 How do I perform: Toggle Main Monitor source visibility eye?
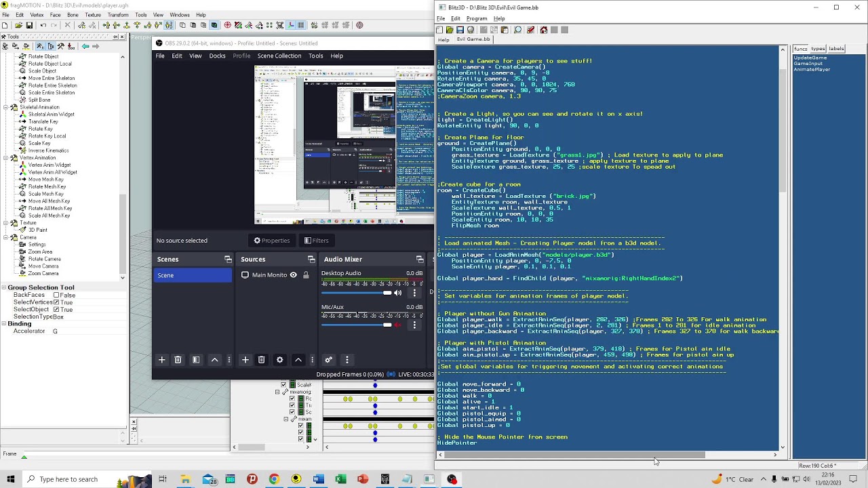pos(294,275)
